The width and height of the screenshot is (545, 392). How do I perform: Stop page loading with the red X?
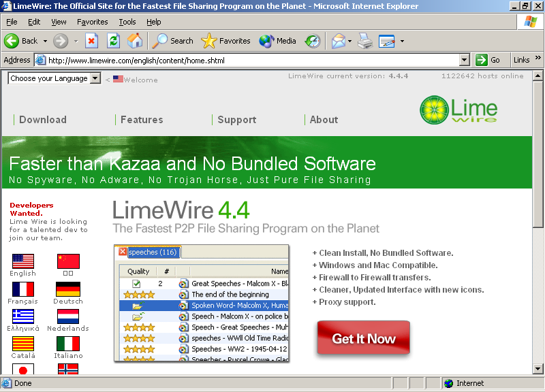coord(91,41)
